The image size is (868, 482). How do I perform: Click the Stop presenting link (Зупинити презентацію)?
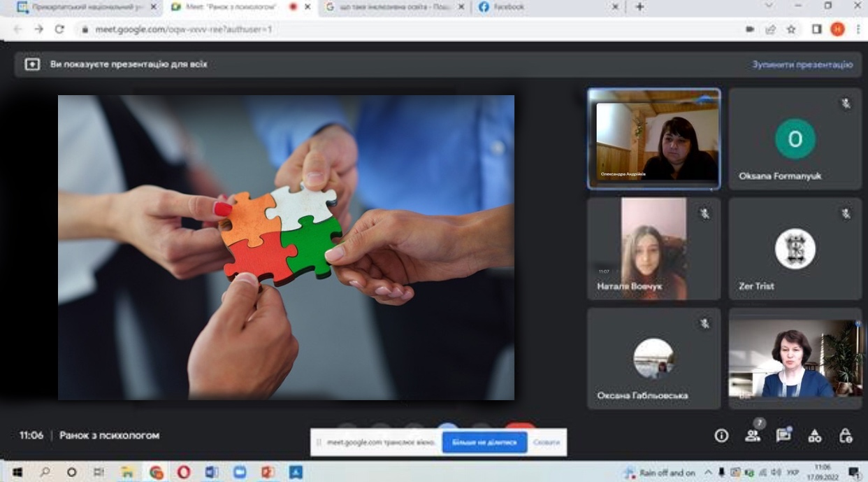[x=802, y=64]
